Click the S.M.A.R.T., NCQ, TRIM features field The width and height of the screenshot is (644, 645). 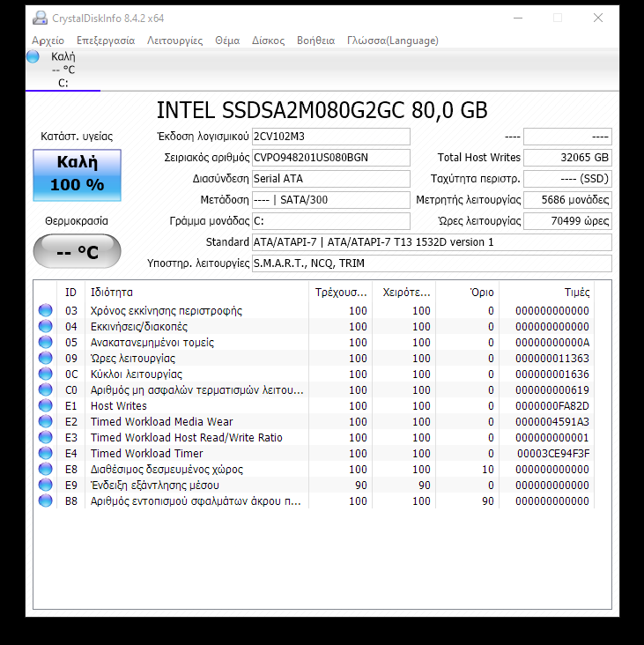tap(432, 263)
